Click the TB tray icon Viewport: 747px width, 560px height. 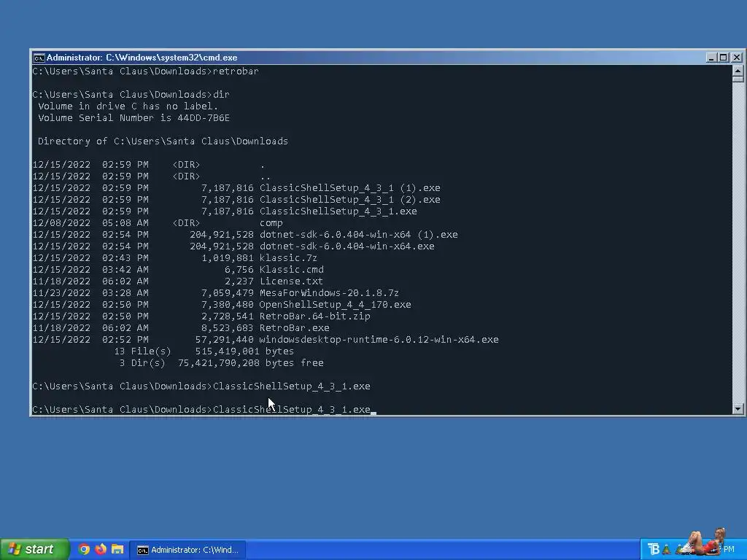(654, 549)
